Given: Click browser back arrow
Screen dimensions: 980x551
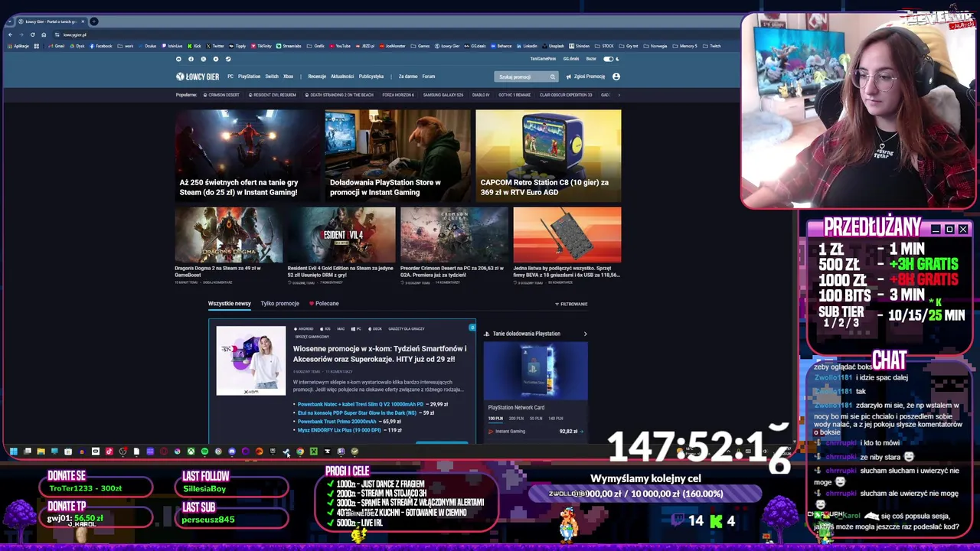Looking at the screenshot, I should click(11, 34).
